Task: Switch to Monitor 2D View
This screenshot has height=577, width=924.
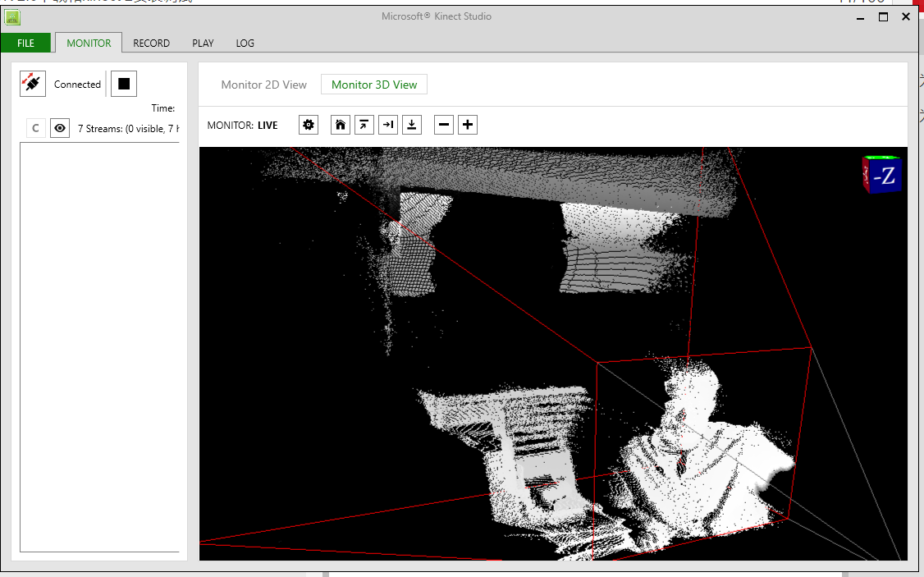Action: [263, 84]
